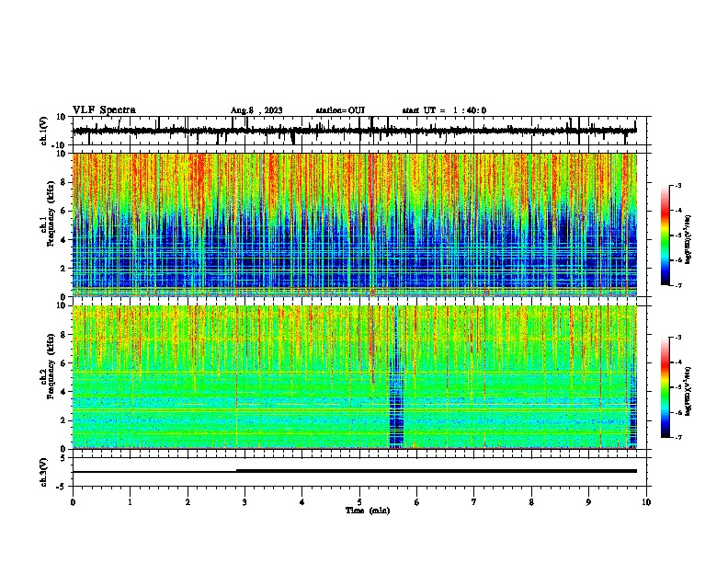This screenshot has height=563, width=728.
Task: Click the step in the ch.3 trace
Action: (236, 471)
